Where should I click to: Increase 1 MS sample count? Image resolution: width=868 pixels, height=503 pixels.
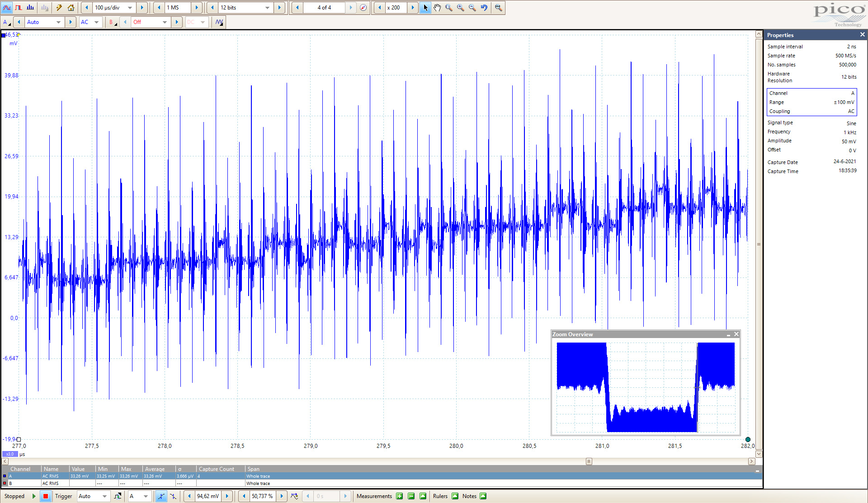pyautogui.click(x=197, y=8)
